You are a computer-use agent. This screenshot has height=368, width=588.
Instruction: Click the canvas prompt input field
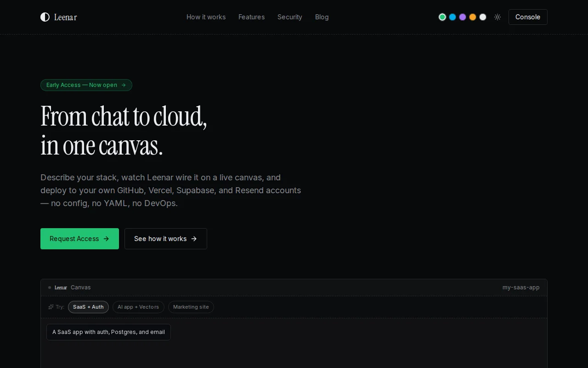click(108, 332)
